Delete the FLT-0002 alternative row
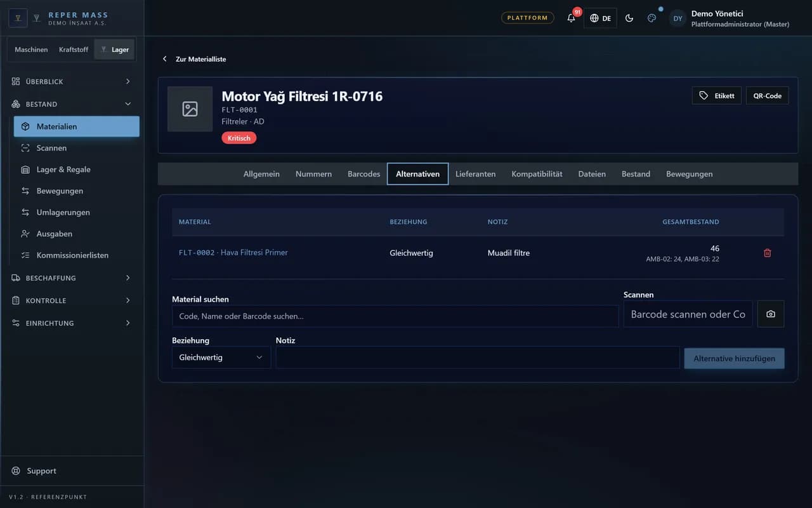 click(768, 253)
